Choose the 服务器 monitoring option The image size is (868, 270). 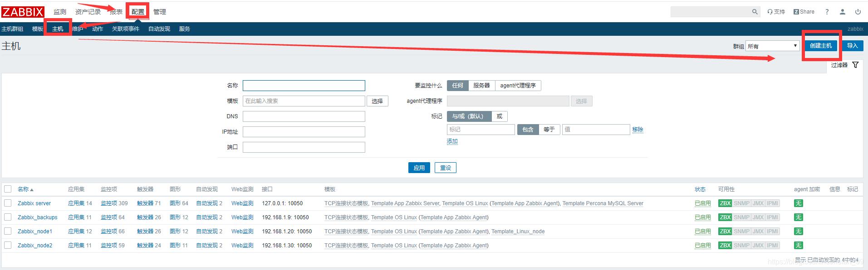click(481, 86)
